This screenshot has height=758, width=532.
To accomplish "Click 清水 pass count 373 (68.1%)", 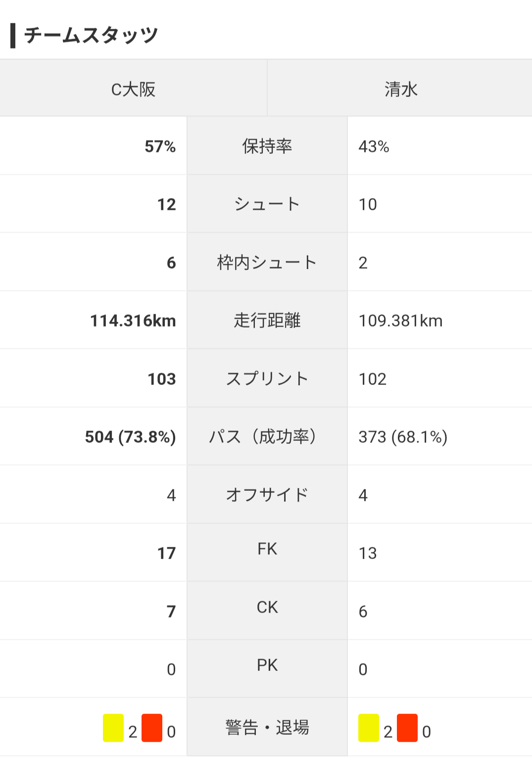I will 403,437.
